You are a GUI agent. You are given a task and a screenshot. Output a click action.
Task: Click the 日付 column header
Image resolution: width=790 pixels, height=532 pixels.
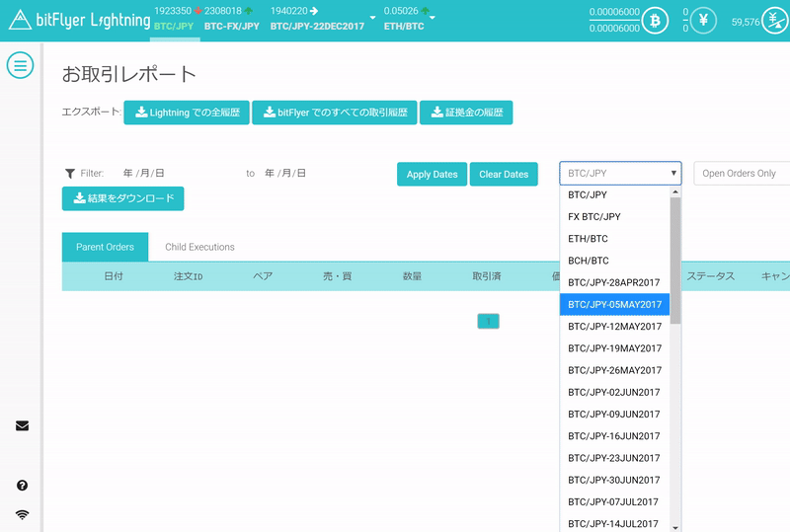click(114, 276)
